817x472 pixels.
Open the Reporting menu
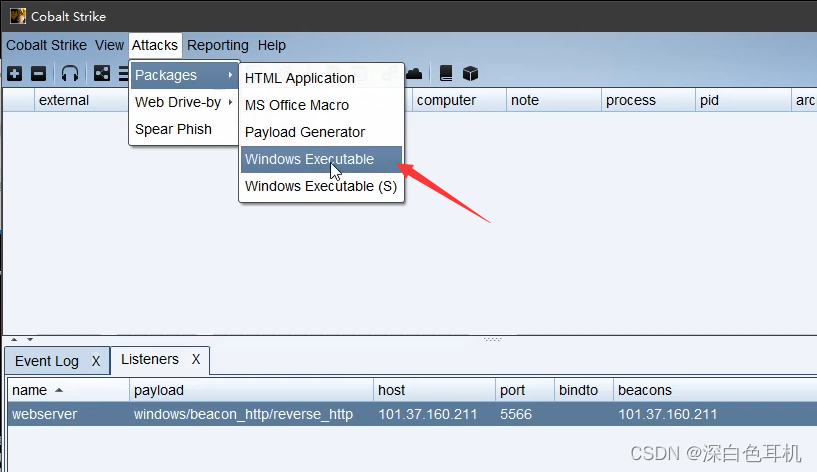pos(218,45)
